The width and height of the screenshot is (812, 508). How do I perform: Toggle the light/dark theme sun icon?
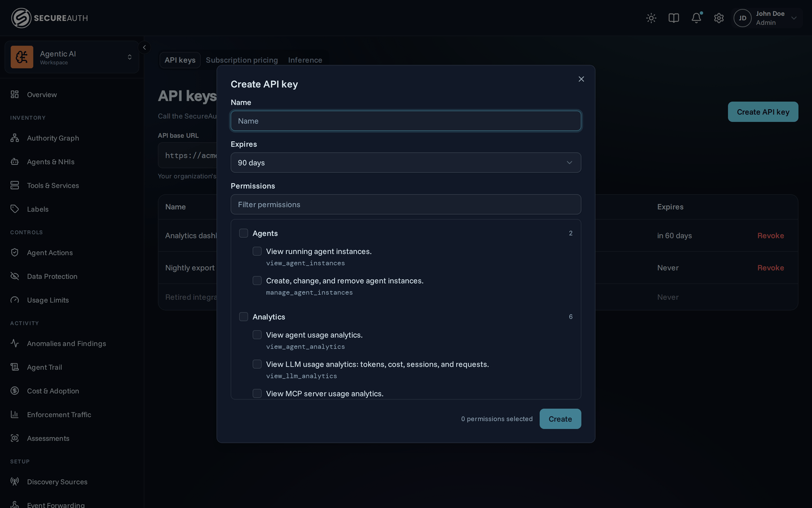651,18
